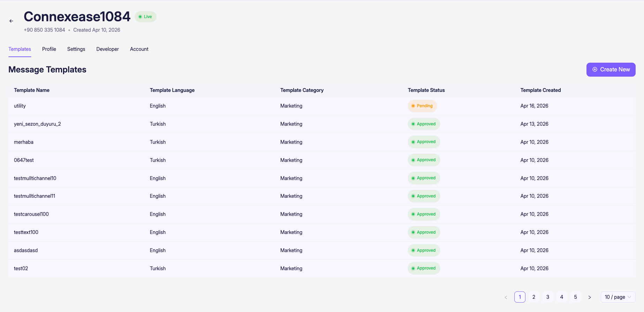
Task: Go to page 4
Action: click(x=562, y=297)
